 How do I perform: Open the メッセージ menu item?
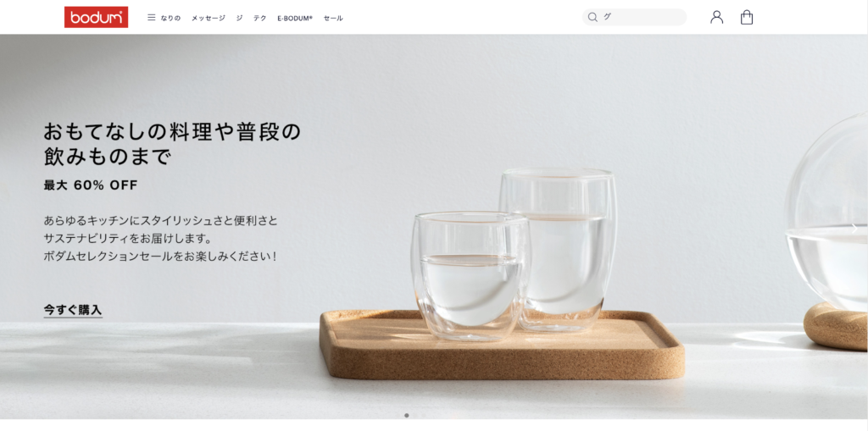(209, 19)
